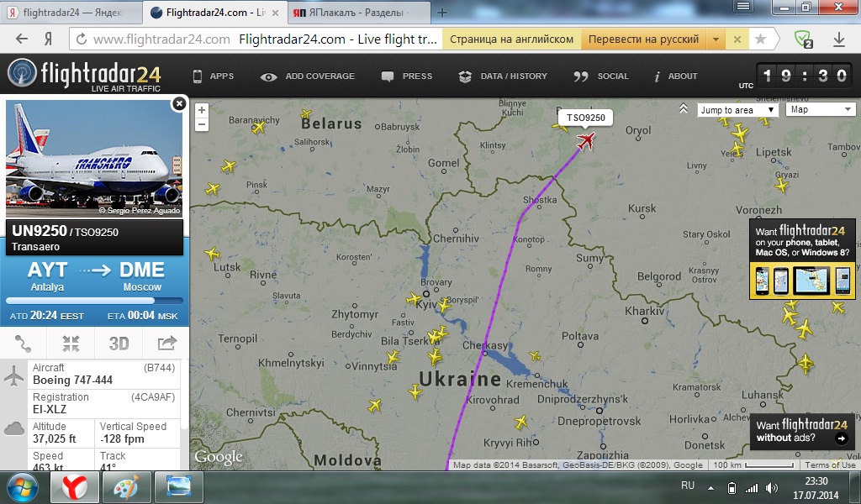
Task: Click the flight route icon
Action: click(24, 344)
